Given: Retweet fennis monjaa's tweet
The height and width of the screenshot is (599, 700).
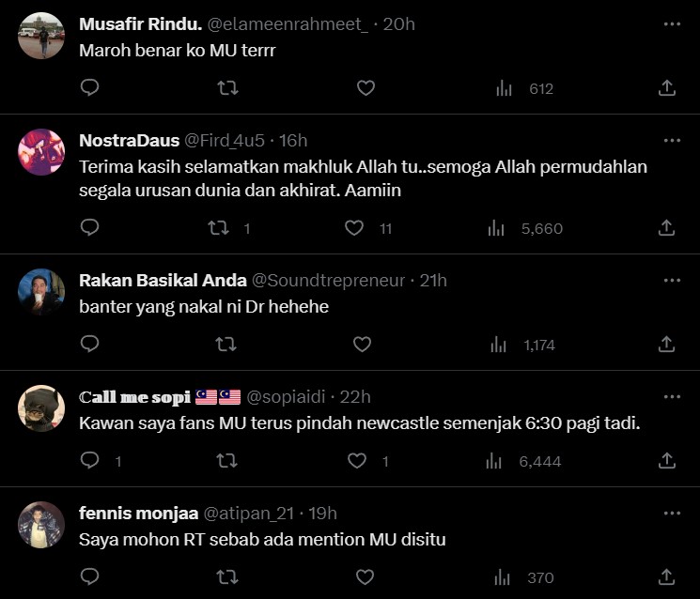Looking at the screenshot, I should (x=226, y=577).
